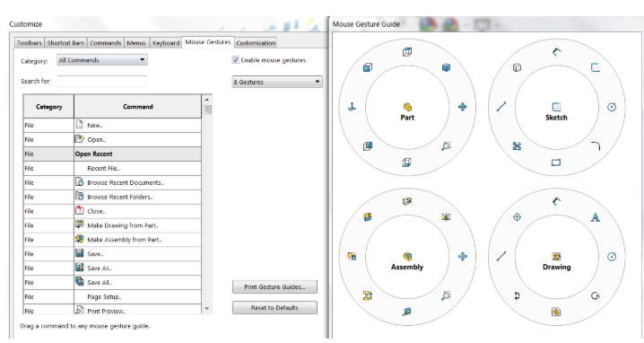Select the Line tool in Sketch gesture guide
Image resolution: width=644 pixels, height=343 pixels.
(x=501, y=107)
